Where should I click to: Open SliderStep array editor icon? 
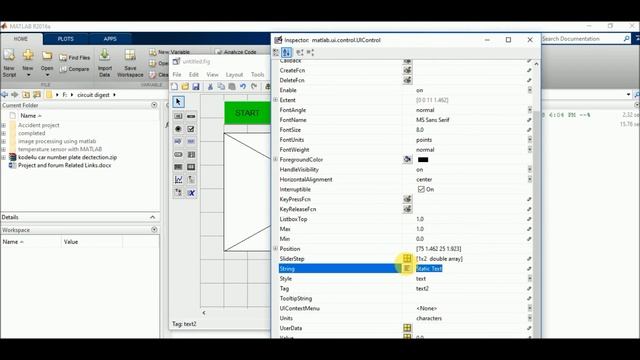tap(407, 258)
